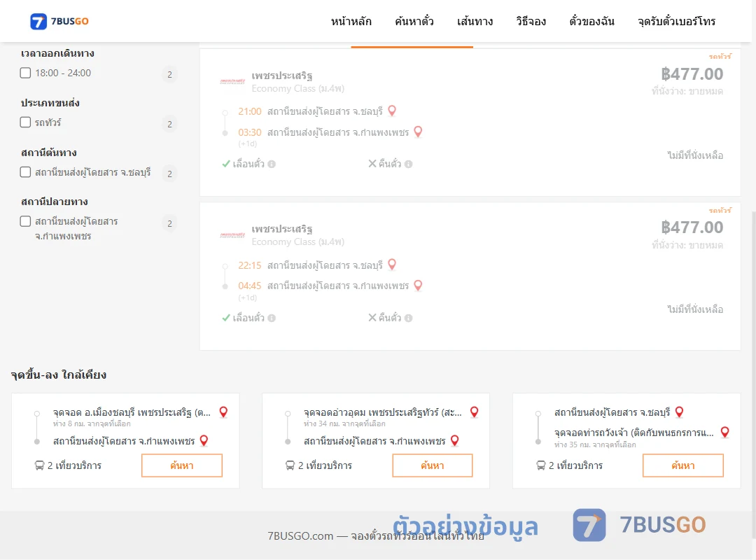Toggle the รถทัวร์ transport type checkbox

tap(26, 122)
